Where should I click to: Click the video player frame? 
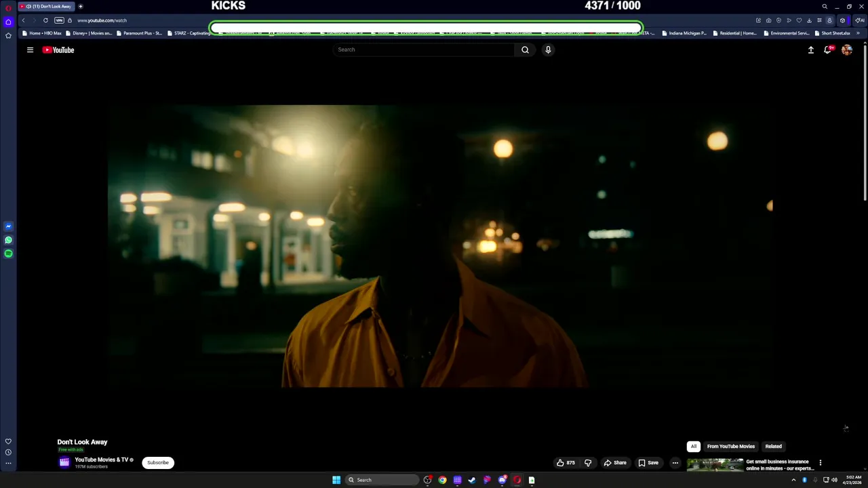click(441, 246)
